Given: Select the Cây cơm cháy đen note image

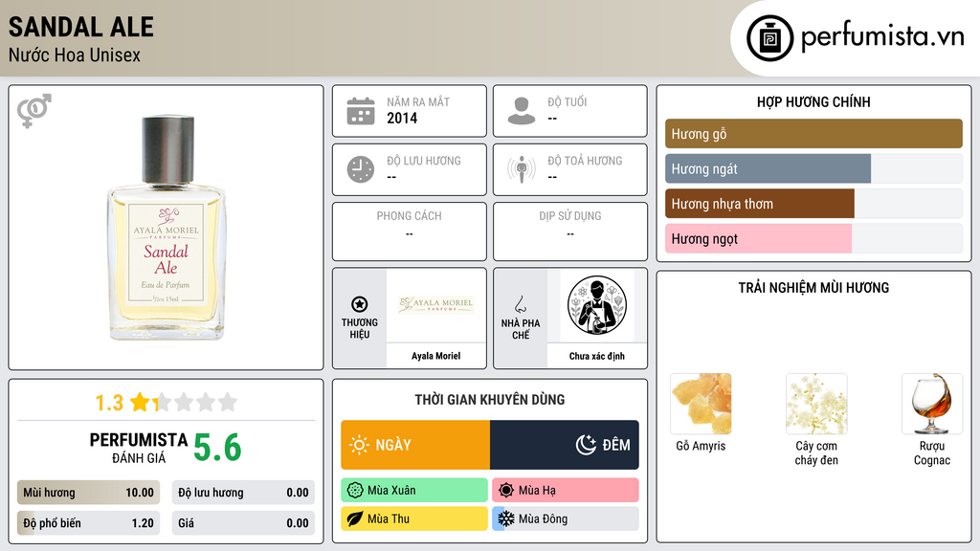Looking at the screenshot, I should tap(816, 405).
